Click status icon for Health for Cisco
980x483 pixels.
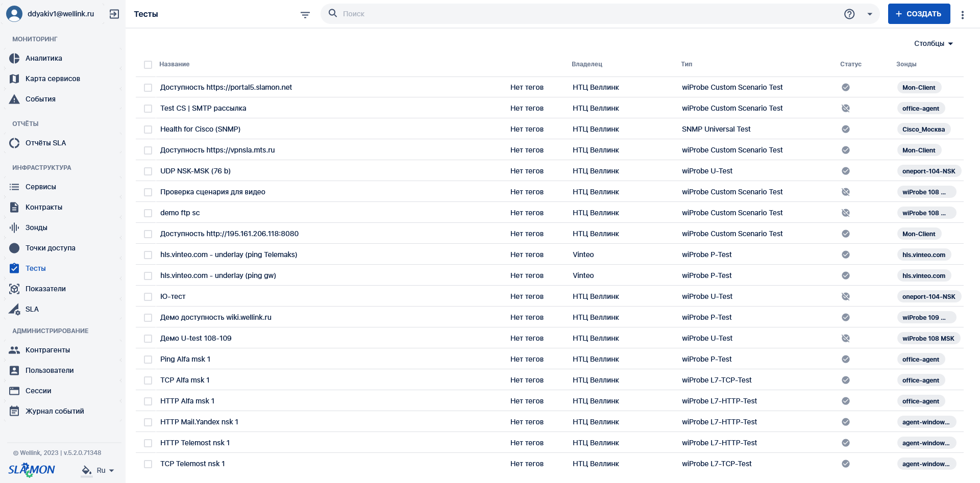point(846,129)
